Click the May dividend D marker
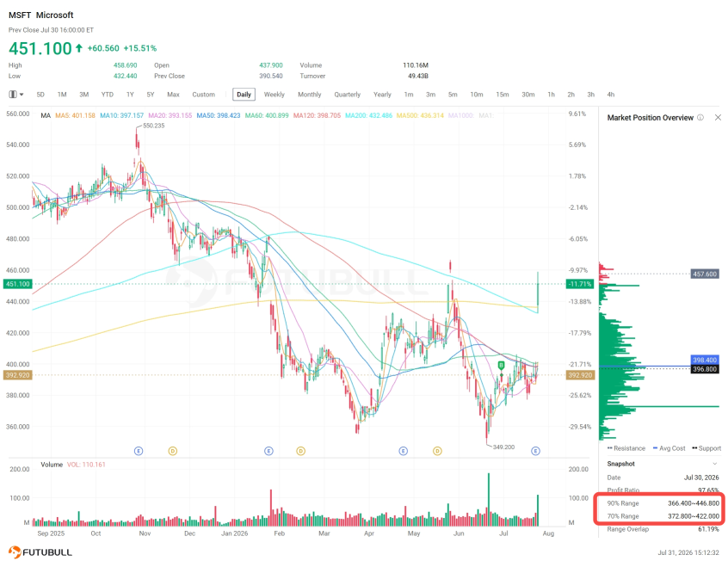Image resolution: width=728 pixels, height=567 pixels. 437,451
